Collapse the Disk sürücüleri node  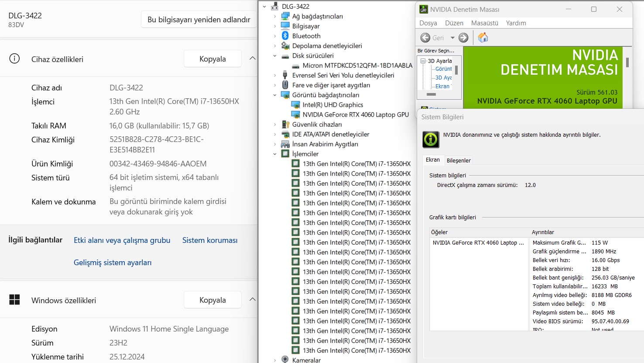click(x=275, y=56)
